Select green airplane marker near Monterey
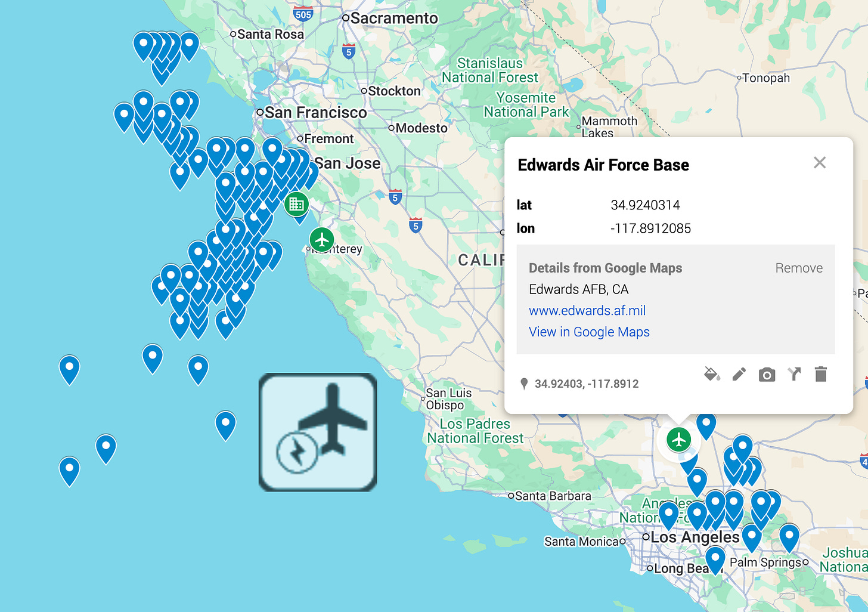Screen dimensions: 868x612 pos(322,240)
